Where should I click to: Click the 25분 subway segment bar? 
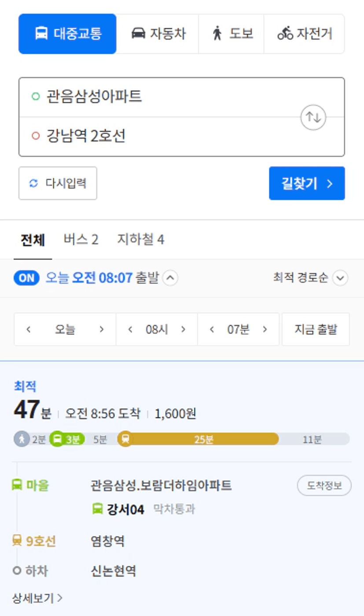pyautogui.click(x=204, y=439)
